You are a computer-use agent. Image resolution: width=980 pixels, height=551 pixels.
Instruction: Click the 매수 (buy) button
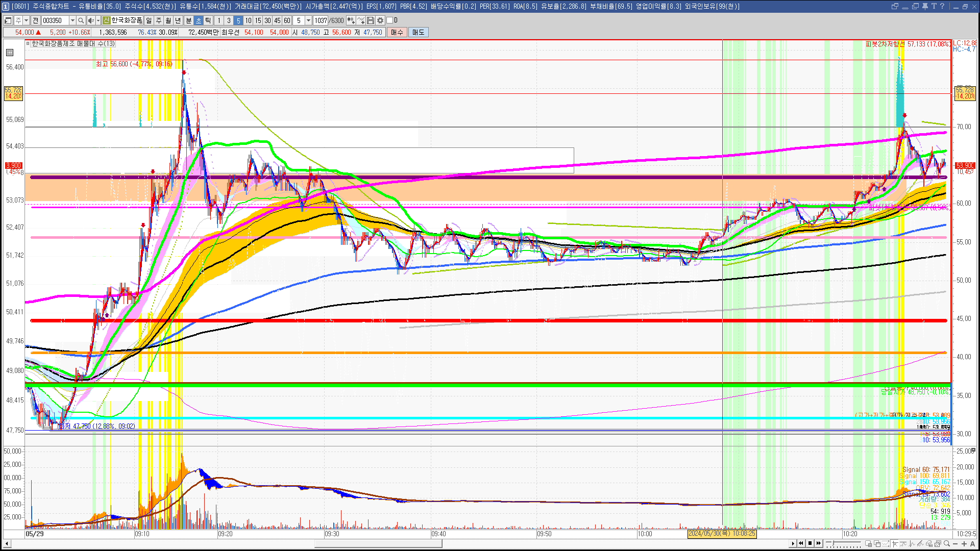tap(397, 32)
